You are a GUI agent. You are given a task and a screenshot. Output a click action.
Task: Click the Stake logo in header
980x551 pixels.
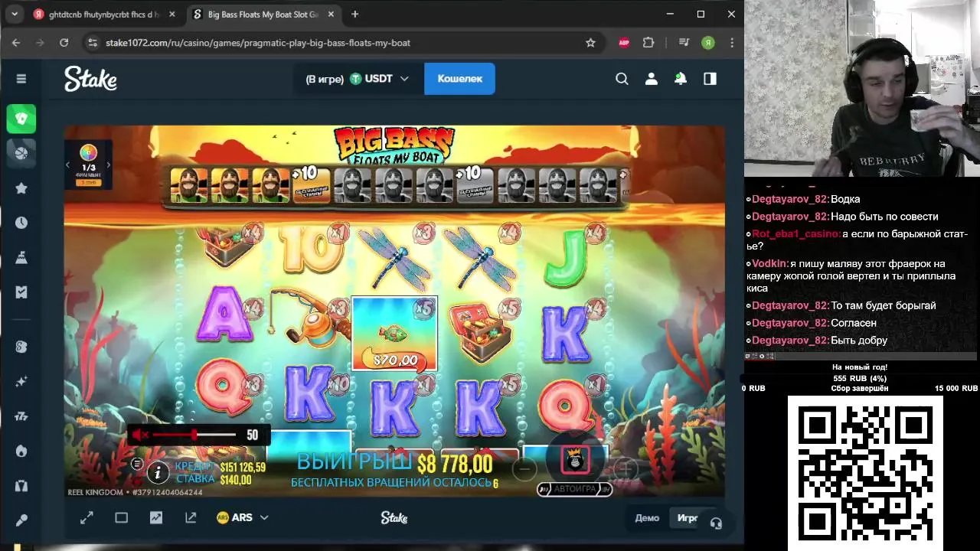click(x=90, y=78)
